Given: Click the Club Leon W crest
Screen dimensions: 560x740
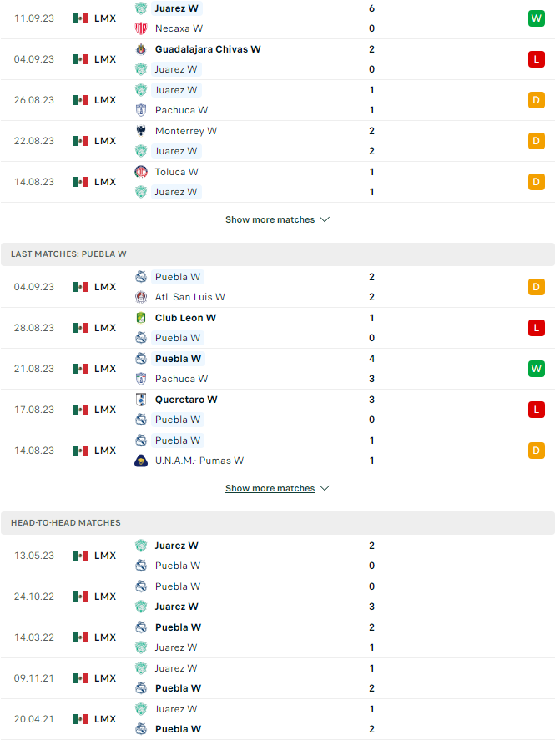Looking at the screenshot, I should pos(141,318).
